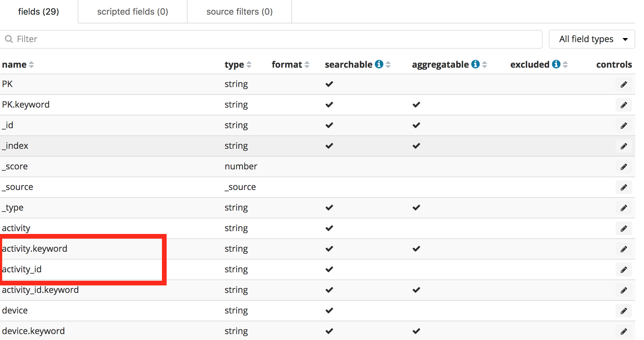Click the _index field row name
Viewport: 644px width, 340px height.
[15, 146]
